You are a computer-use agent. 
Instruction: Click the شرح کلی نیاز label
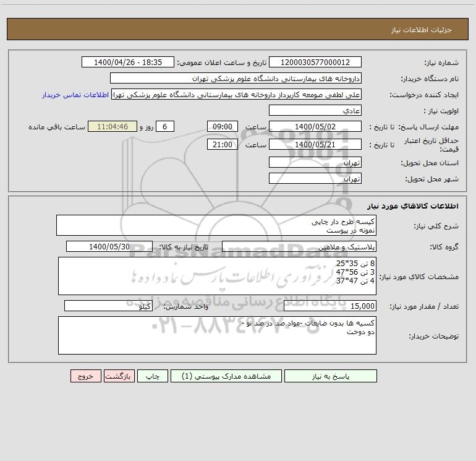[436, 226]
